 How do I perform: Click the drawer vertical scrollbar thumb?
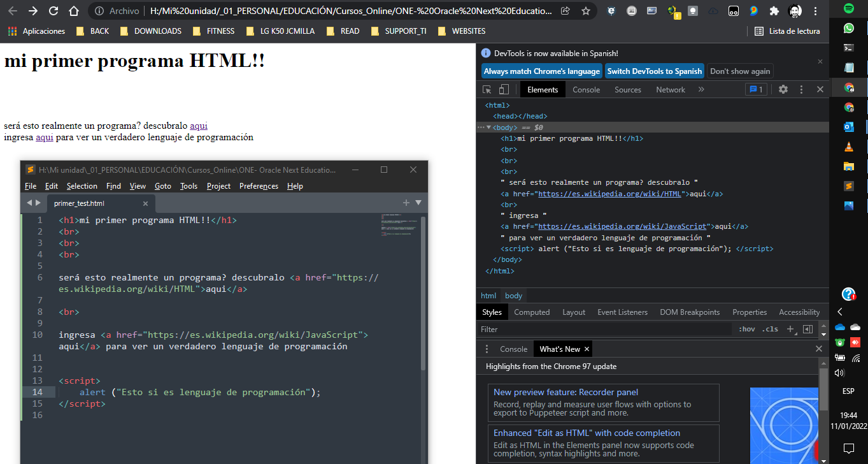coord(823,389)
